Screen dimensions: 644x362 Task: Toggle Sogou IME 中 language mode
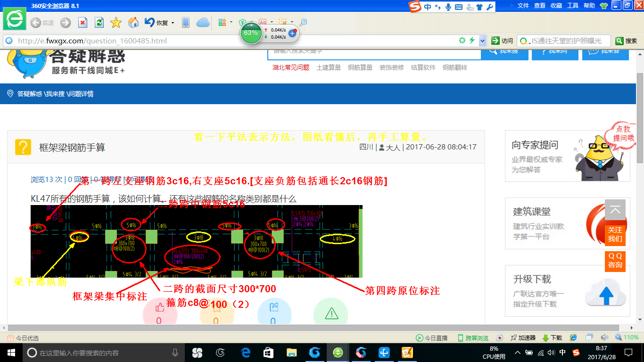[428, 7]
